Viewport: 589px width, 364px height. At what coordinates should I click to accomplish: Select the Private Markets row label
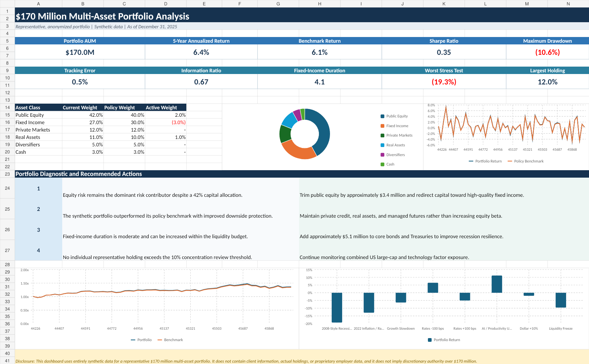(x=38, y=130)
